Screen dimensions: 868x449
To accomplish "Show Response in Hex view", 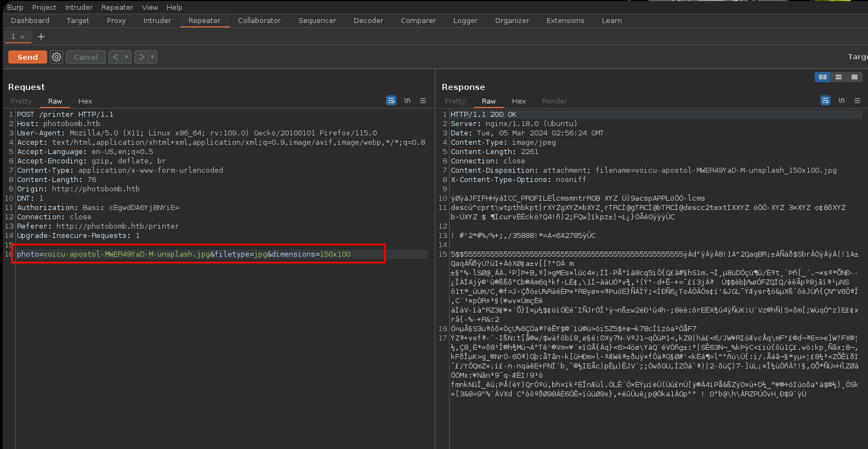I will tap(519, 101).
